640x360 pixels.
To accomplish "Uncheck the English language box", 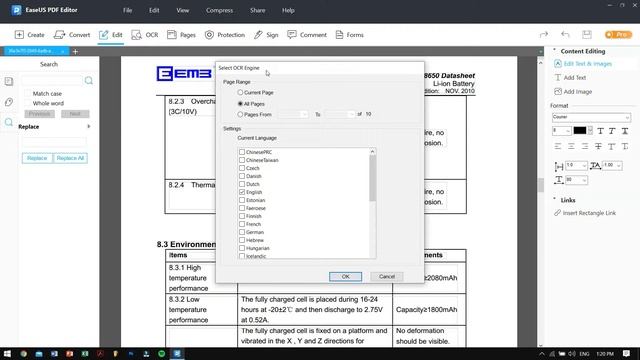I will pos(242,192).
